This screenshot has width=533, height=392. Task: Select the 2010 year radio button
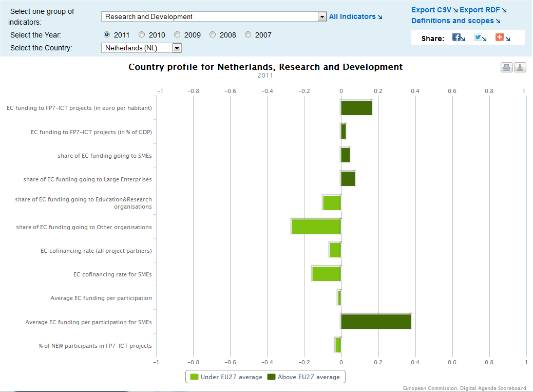[x=142, y=35]
